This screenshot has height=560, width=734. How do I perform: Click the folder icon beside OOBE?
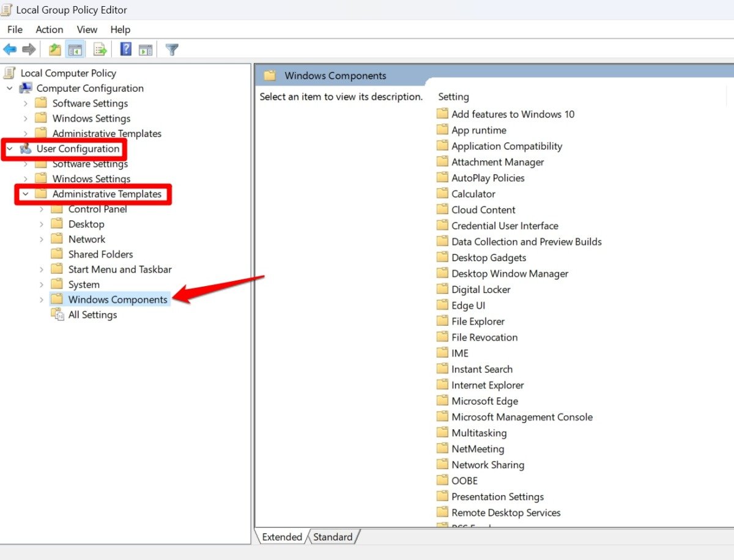442,480
